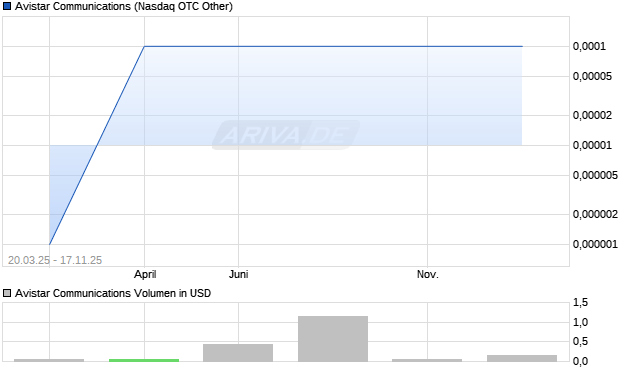Click the price axis value 0,00005

click(592, 76)
